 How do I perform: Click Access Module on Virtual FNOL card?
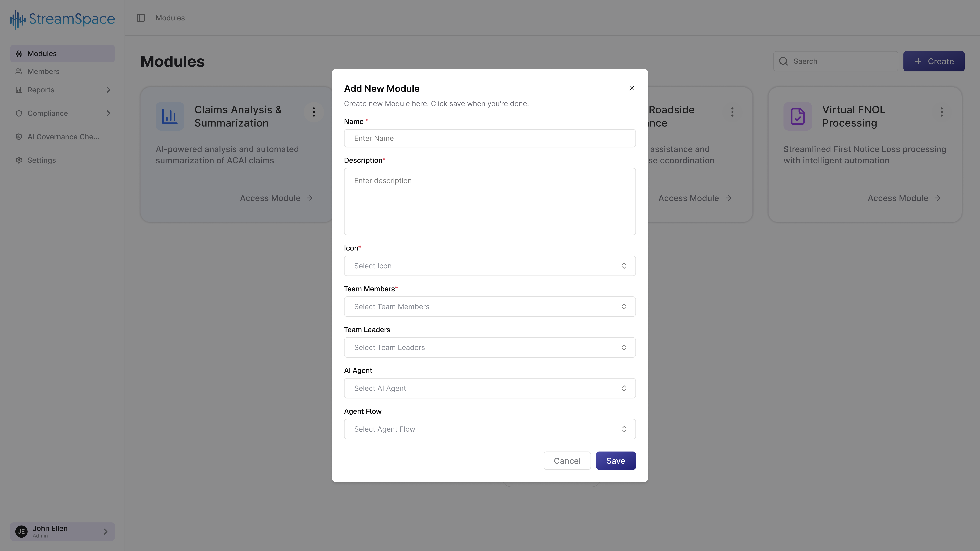tap(904, 198)
